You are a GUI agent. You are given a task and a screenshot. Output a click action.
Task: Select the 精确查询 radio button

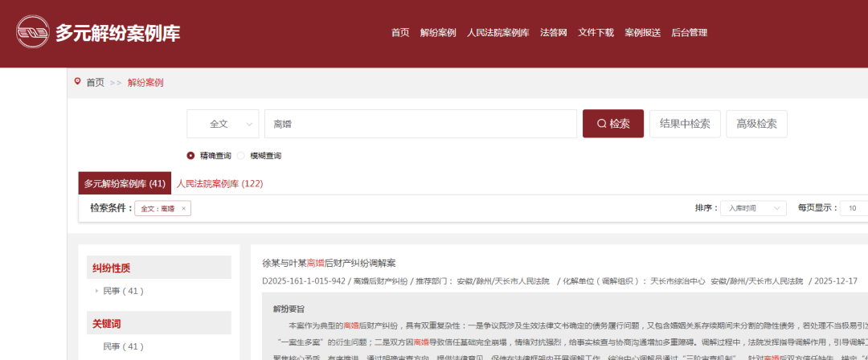click(x=190, y=156)
